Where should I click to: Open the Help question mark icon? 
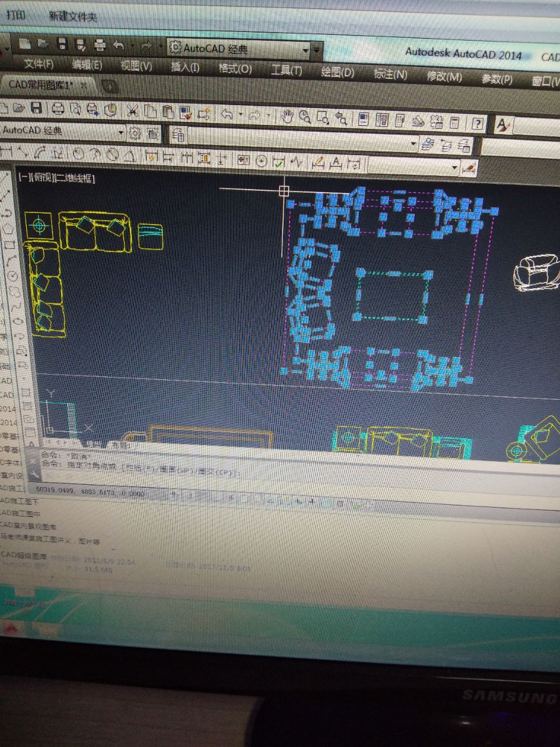[x=478, y=123]
